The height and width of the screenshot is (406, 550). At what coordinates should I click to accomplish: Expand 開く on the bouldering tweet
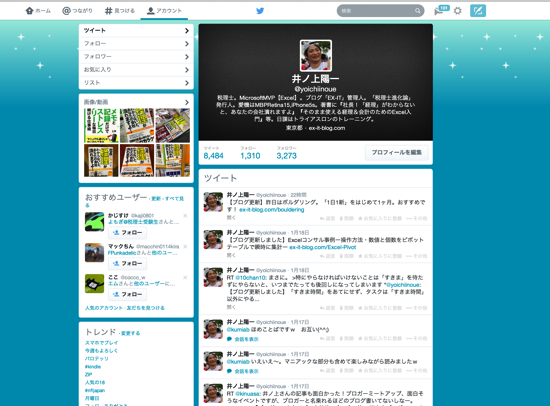click(x=231, y=218)
